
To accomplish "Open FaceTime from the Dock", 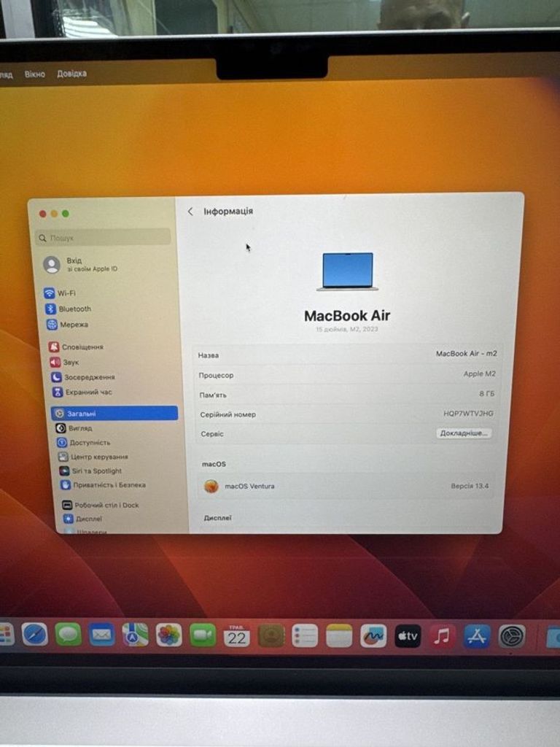I will point(203,635).
